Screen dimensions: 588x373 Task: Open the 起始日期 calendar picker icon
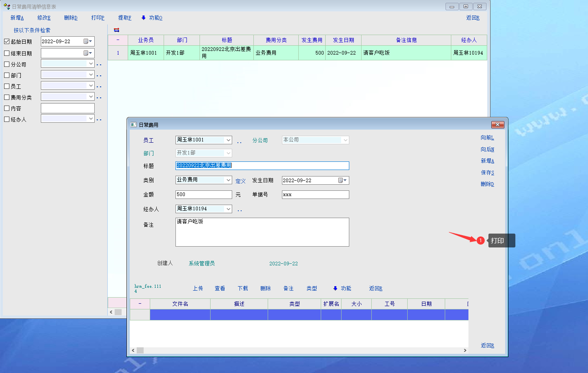click(x=88, y=42)
